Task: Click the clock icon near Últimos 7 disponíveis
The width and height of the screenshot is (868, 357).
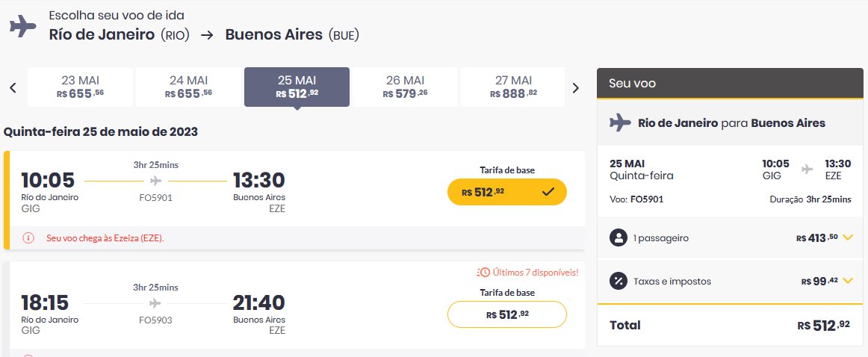Action: [483, 273]
